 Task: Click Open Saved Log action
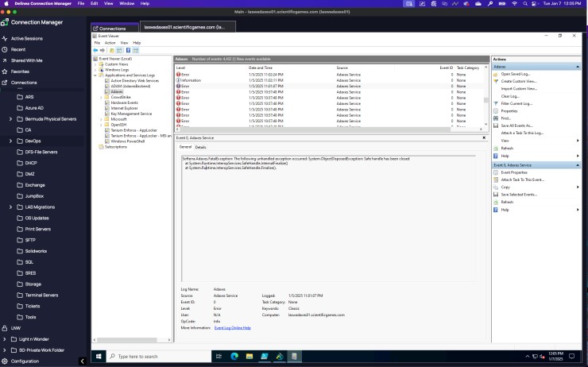point(515,74)
